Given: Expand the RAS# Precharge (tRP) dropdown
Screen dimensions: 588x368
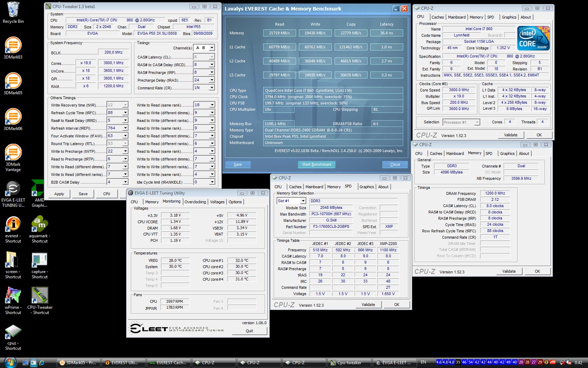Looking at the screenshot, I should (212, 72).
